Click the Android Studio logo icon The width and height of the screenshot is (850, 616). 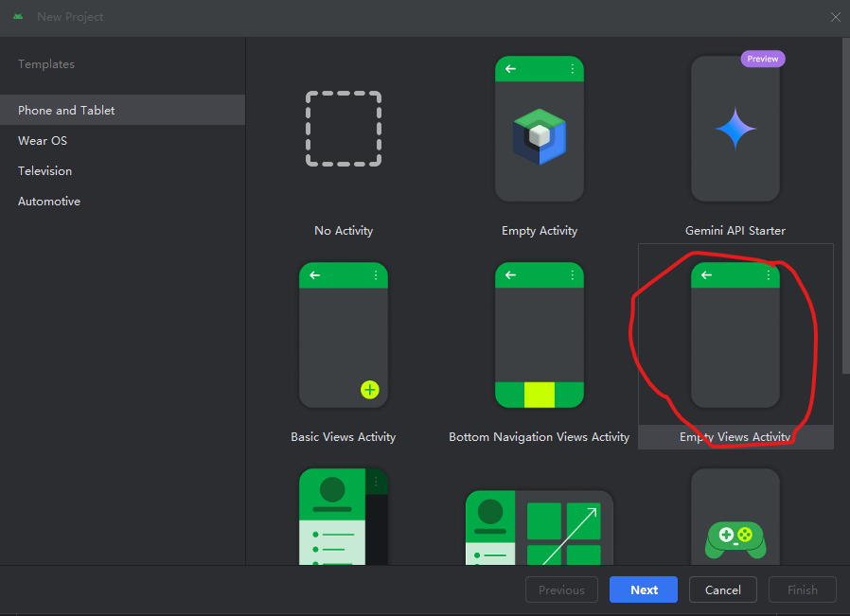coord(18,16)
